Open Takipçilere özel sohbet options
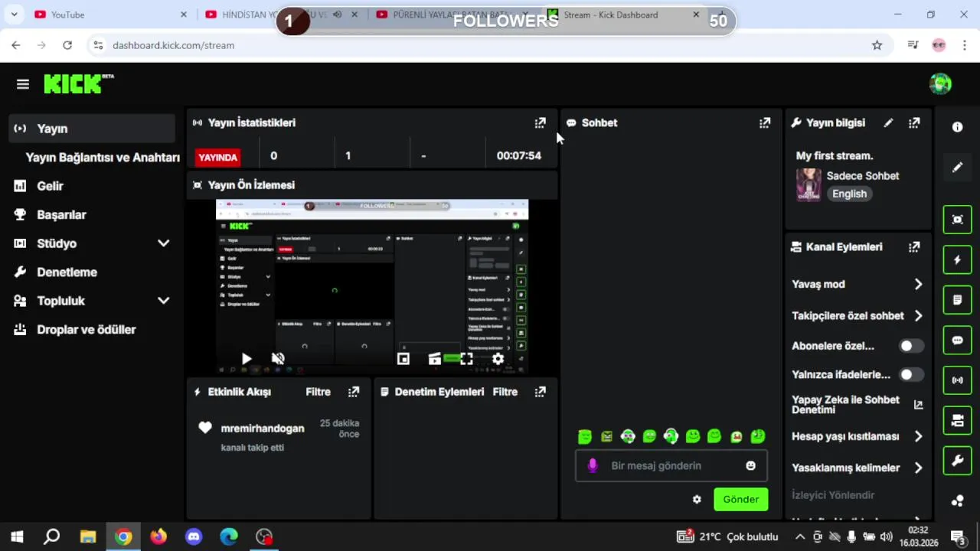 pyautogui.click(x=857, y=315)
